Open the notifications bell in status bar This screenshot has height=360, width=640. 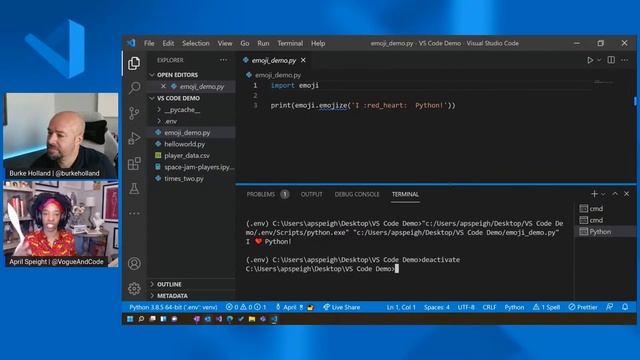click(625, 307)
